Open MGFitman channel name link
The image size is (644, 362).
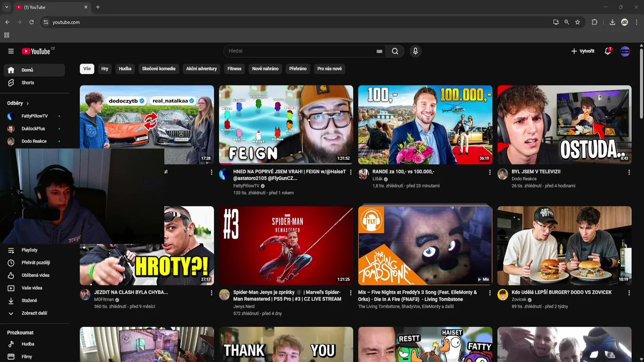(104, 300)
